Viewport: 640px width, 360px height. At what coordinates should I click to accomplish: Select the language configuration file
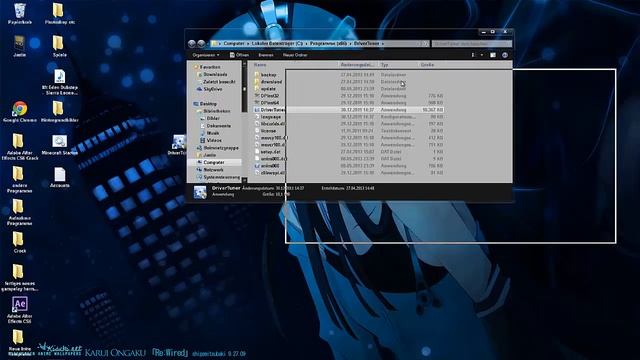[348, 117]
